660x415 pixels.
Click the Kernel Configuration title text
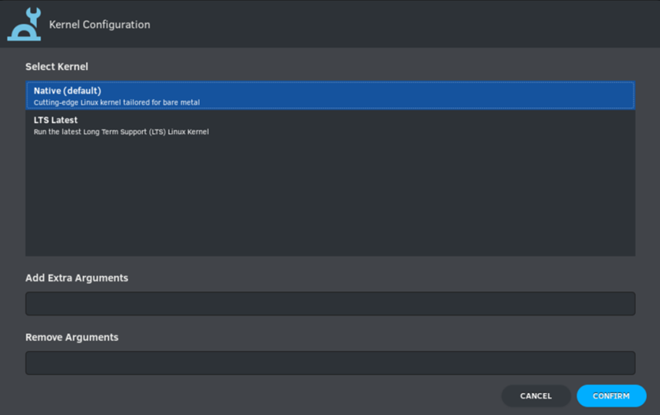coord(99,24)
